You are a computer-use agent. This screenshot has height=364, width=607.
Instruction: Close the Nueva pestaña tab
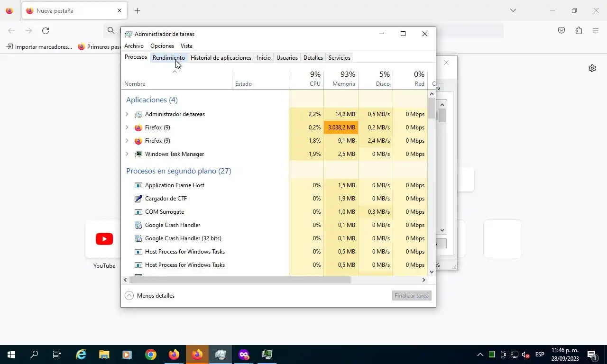[119, 10]
